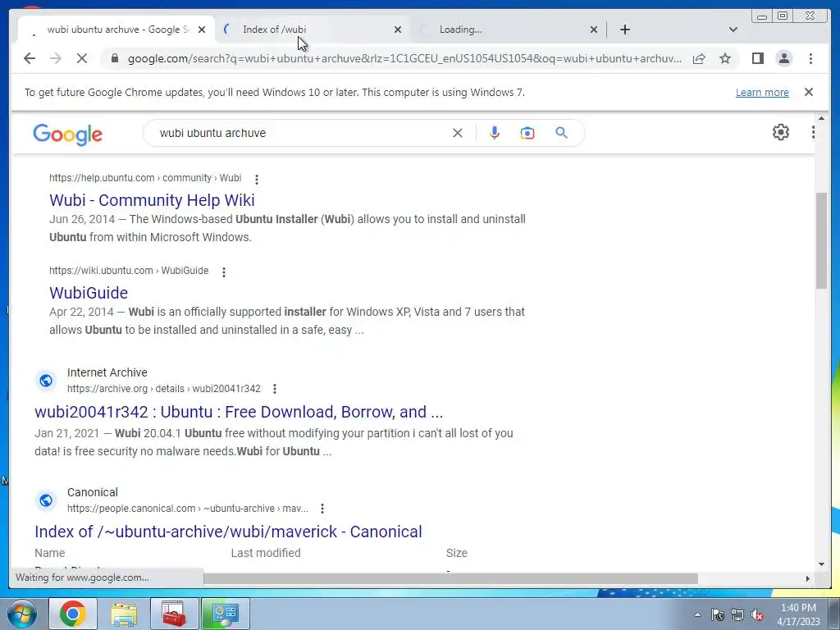The image size is (840, 630).
Task: Open Wubi - Community Help Wiki result
Action: click(152, 200)
